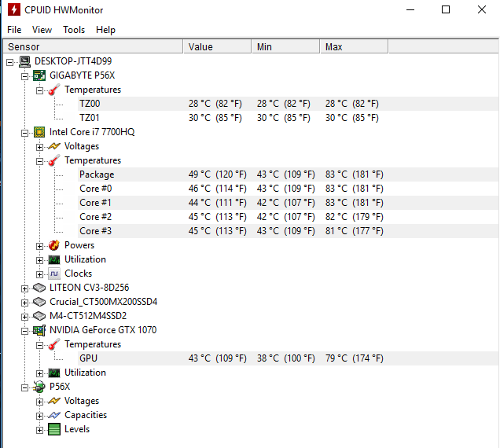Collapse the Intel Core i7 7700HQ node

pyautogui.click(x=24, y=133)
